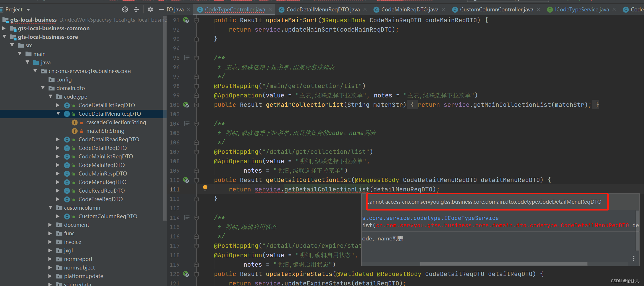The height and width of the screenshot is (286, 644).
Task: Close the CodeDetailMenuReqDTO.java tab
Action: 365,9
